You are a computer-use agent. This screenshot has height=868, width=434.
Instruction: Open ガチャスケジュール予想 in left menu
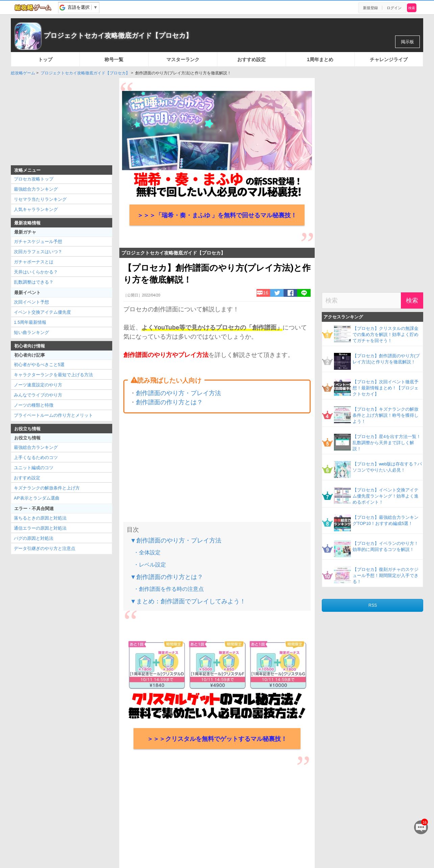[62, 242]
